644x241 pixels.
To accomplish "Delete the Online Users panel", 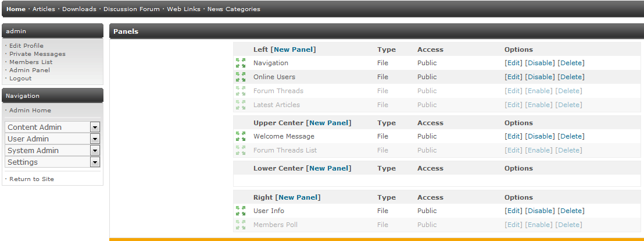I will pyautogui.click(x=571, y=77).
